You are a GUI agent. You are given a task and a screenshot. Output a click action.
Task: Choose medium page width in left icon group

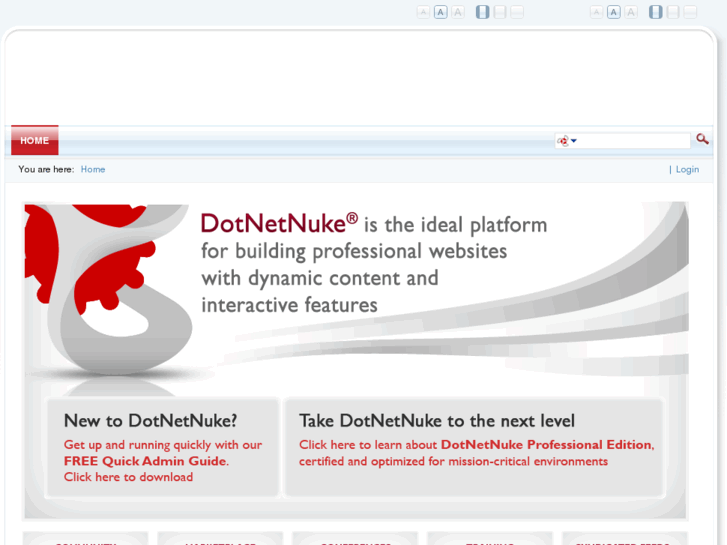point(500,12)
